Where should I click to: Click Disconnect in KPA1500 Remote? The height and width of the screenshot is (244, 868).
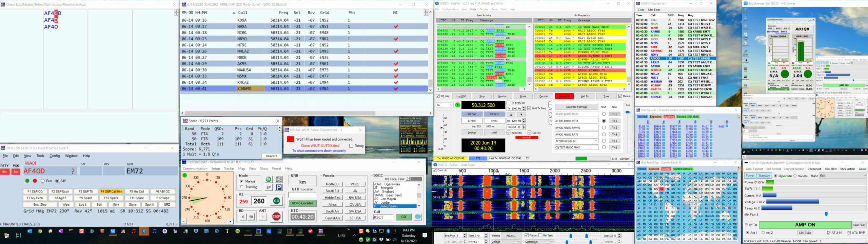(x=814, y=169)
